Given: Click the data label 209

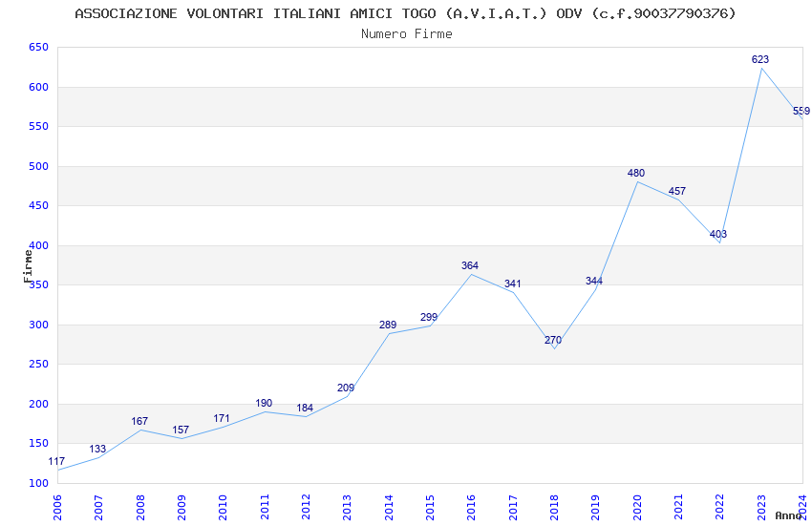Looking at the screenshot, I should (x=346, y=388).
